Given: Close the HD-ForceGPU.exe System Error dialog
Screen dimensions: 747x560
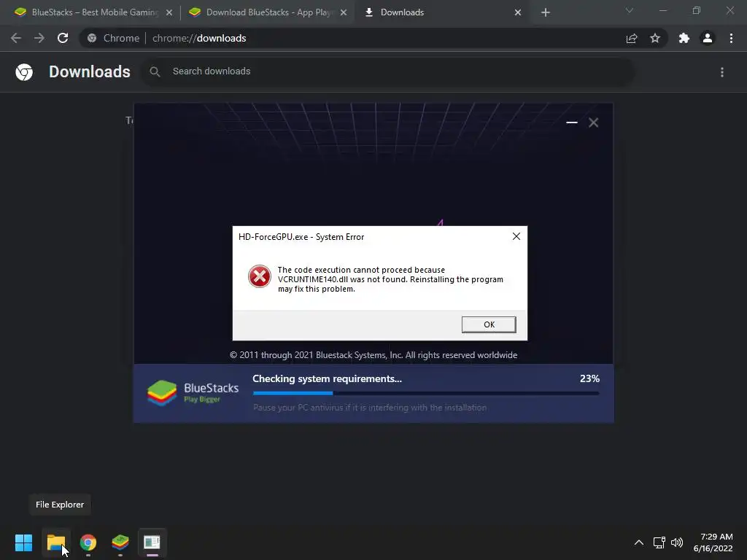Looking at the screenshot, I should (x=516, y=236).
